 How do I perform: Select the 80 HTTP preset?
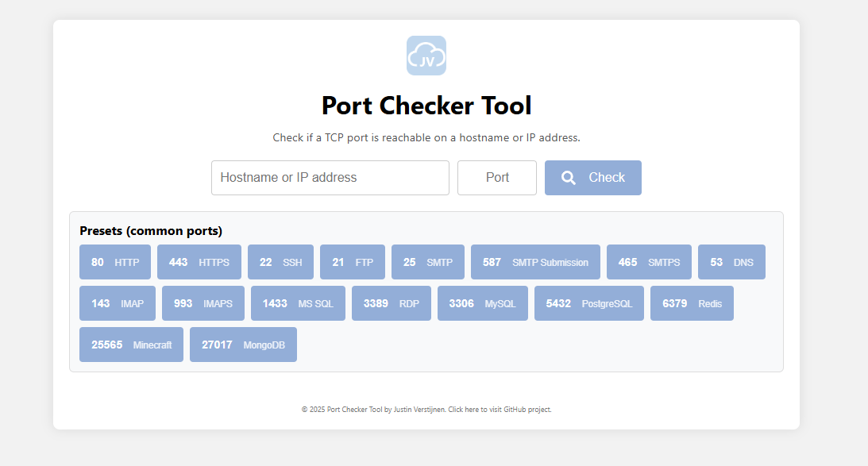pyautogui.click(x=115, y=262)
